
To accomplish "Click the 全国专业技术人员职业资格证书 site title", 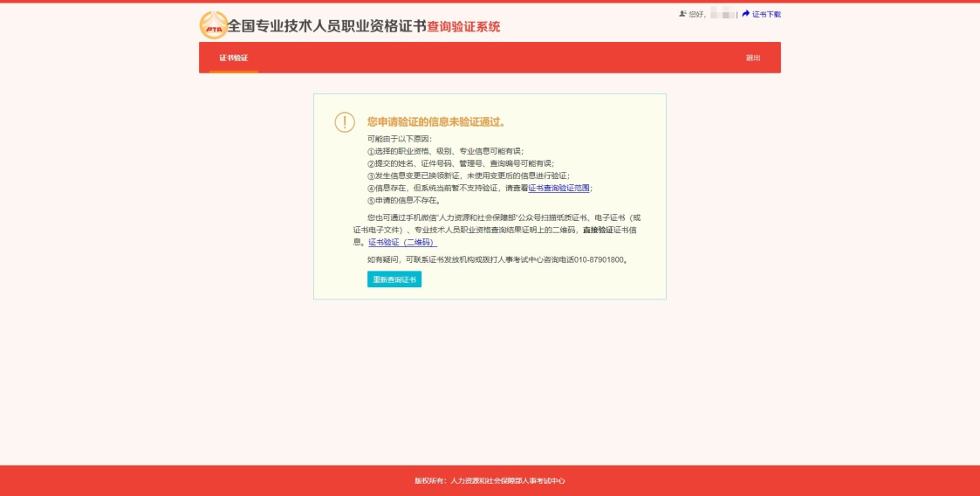I will coord(326,26).
